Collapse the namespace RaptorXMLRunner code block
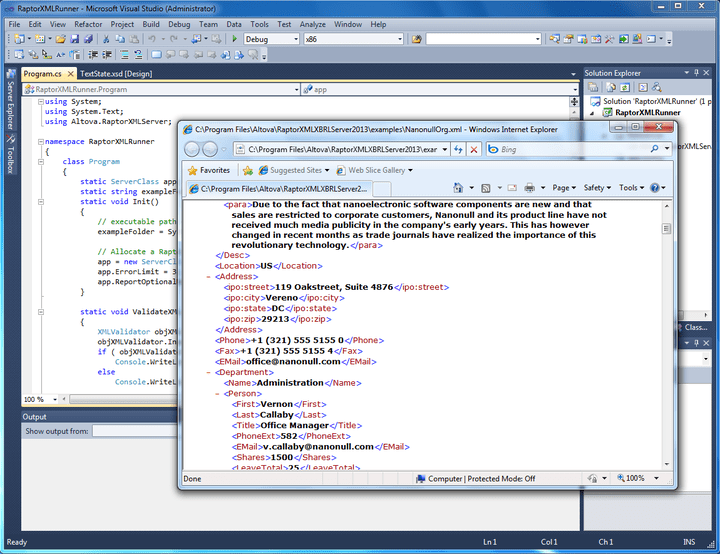Image resolution: width=720 pixels, height=554 pixels. tap(41, 141)
